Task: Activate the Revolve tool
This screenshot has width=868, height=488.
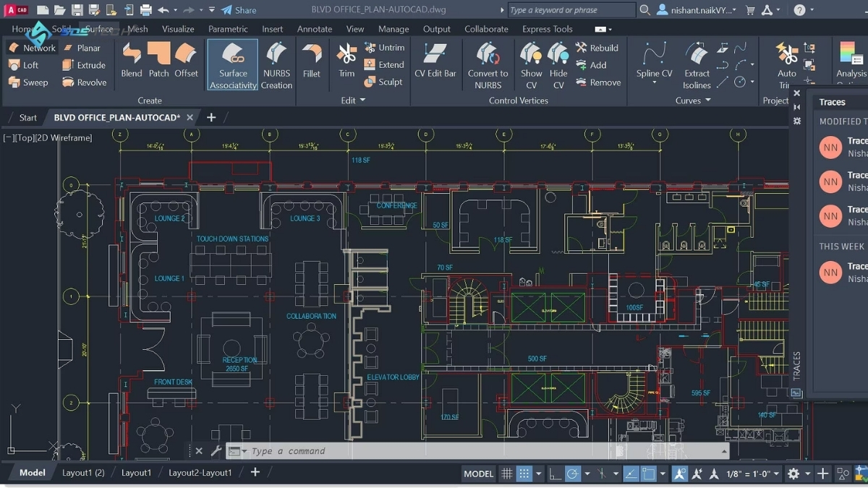Action: pos(84,82)
